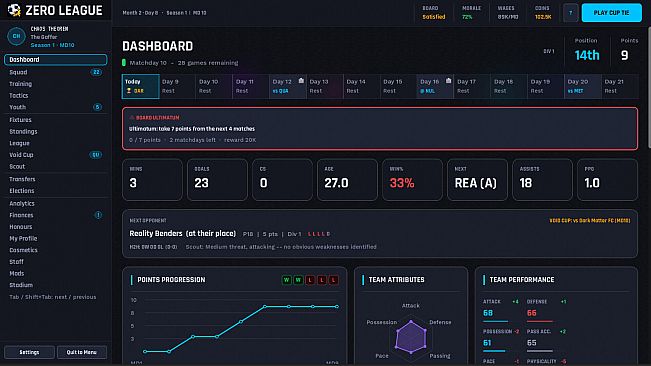The width and height of the screenshot is (651, 366).
Task: Open the Mods page
Action: click(56, 273)
